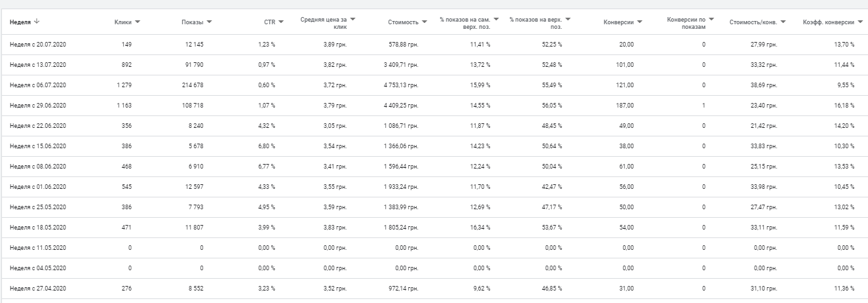Click the triangle icon next to Стоимость/конв.
Screen dimensions: 868x303
[x=783, y=22]
